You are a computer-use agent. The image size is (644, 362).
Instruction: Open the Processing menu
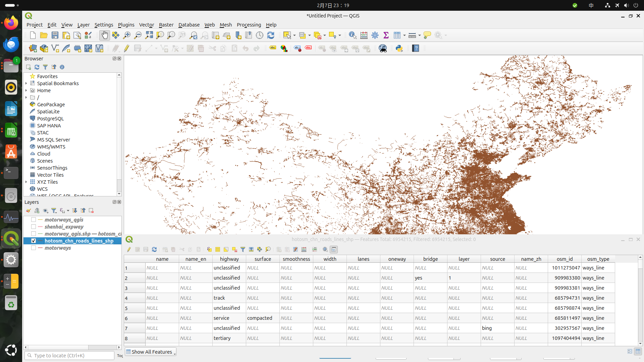pos(249,25)
